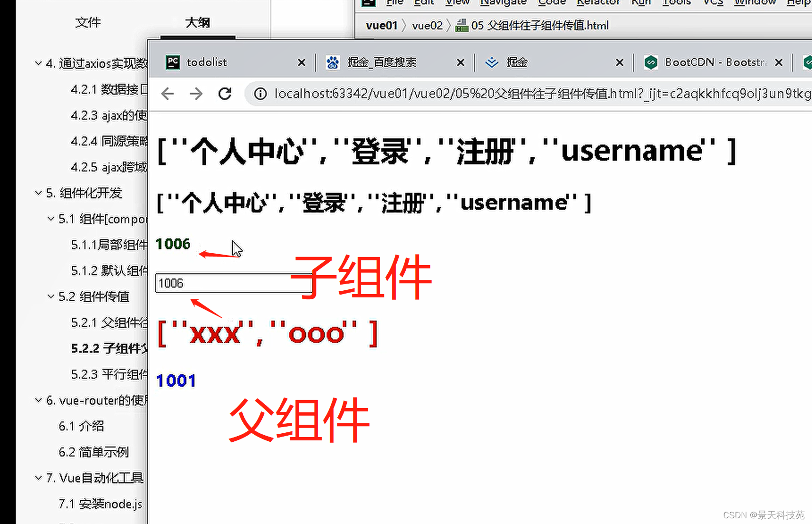Reload the localhost page
This screenshot has height=524, width=812.
point(225,94)
